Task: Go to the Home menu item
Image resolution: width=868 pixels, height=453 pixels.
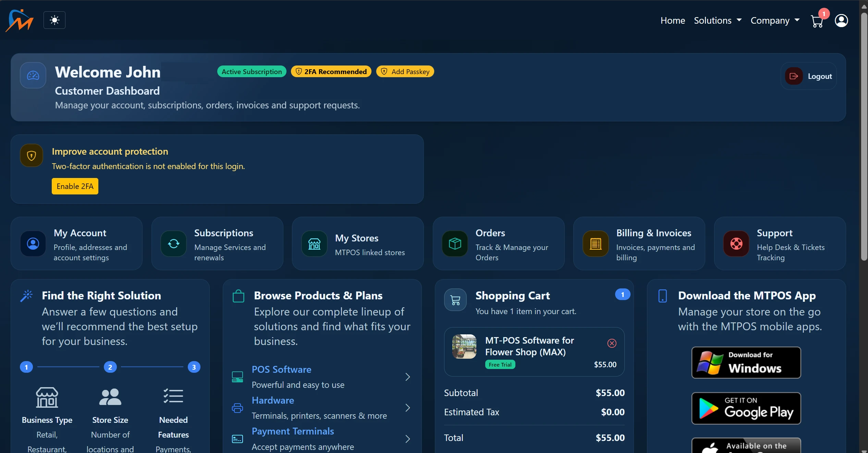Action: click(673, 21)
